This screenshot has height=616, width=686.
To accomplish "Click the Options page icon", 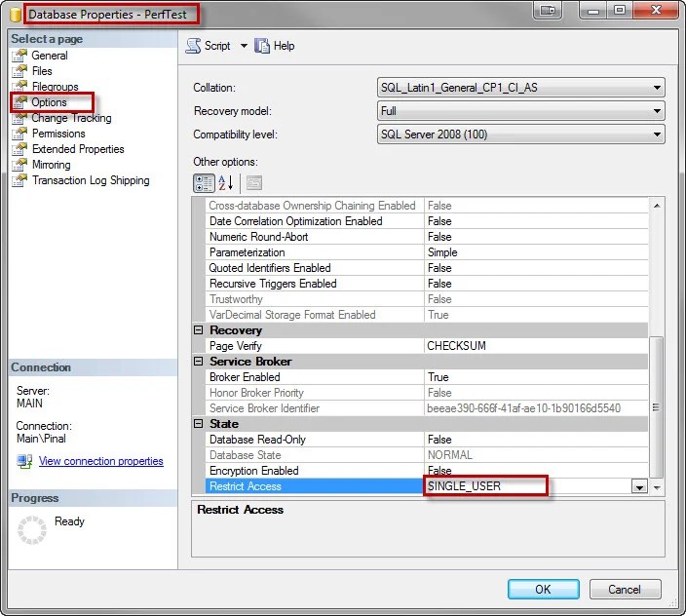I will pyautogui.click(x=19, y=102).
